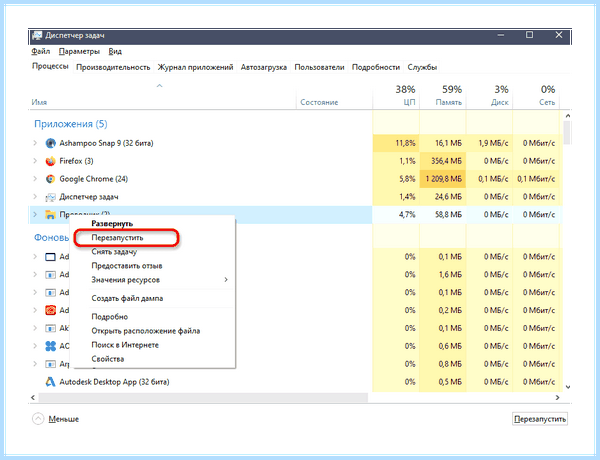Expand the Ak background process row

[35, 328]
